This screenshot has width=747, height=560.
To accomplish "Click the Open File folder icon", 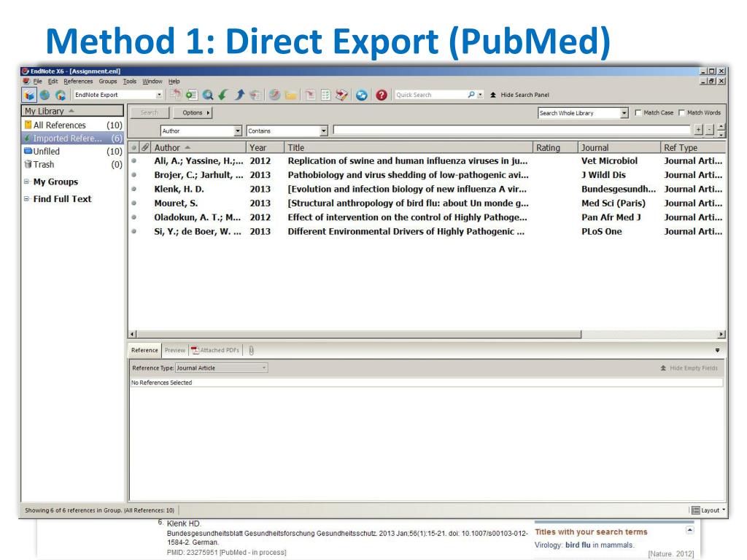I will coord(290,95).
